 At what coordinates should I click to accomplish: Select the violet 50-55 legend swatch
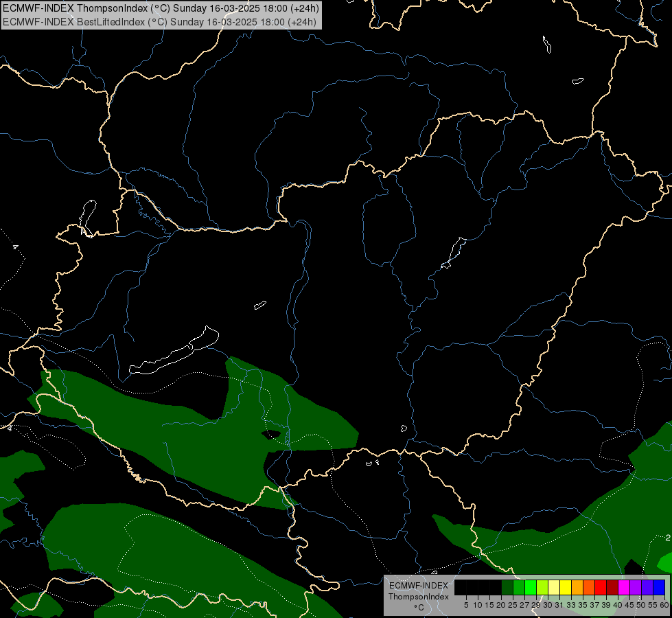point(647,587)
